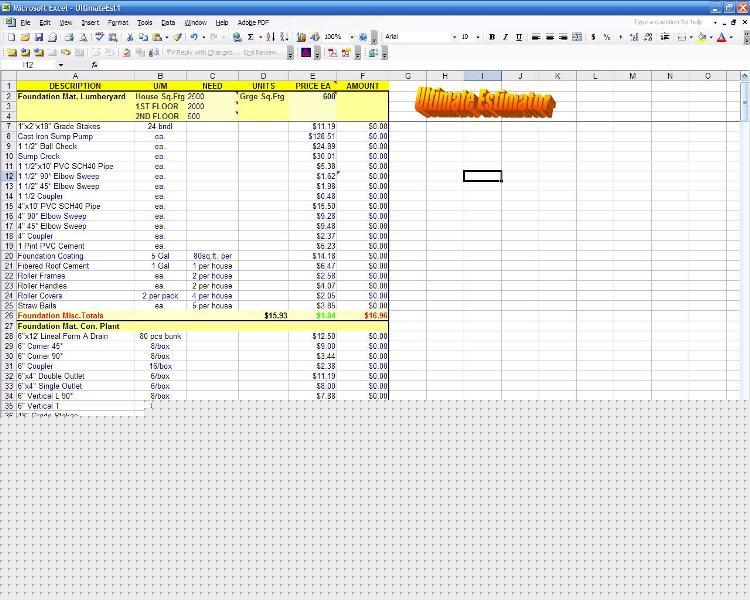Select the column F header
This screenshot has width=750, height=600.
click(x=363, y=76)
